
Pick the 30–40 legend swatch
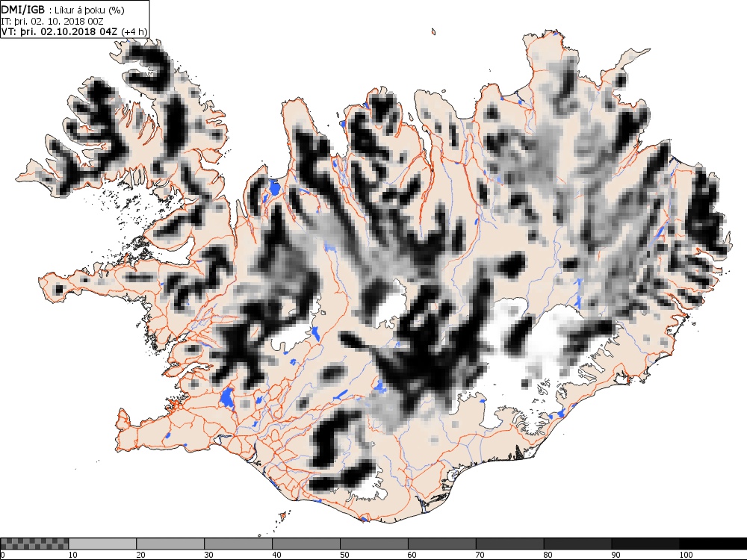[238, 544]
